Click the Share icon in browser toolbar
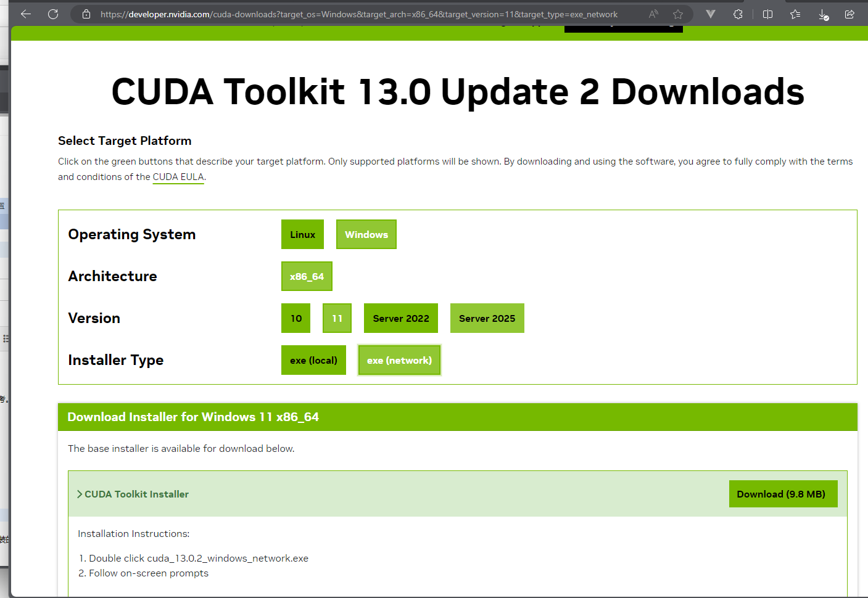 pos(849,14)
